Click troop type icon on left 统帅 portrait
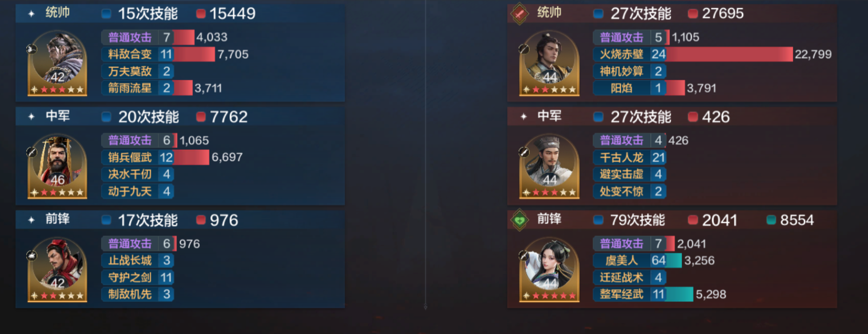Viewport: 868px width, 334px height. 31,49
